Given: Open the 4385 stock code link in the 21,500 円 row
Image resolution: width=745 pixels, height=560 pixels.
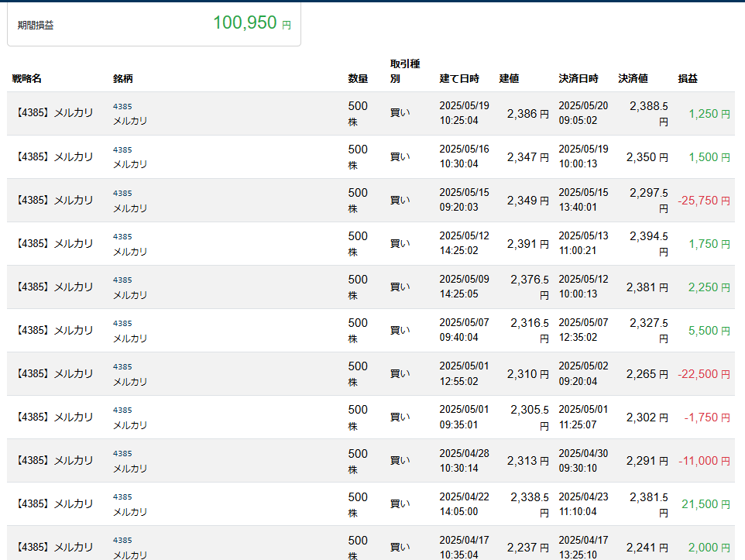Looking at the screenshot, I should tap(122, 496).
